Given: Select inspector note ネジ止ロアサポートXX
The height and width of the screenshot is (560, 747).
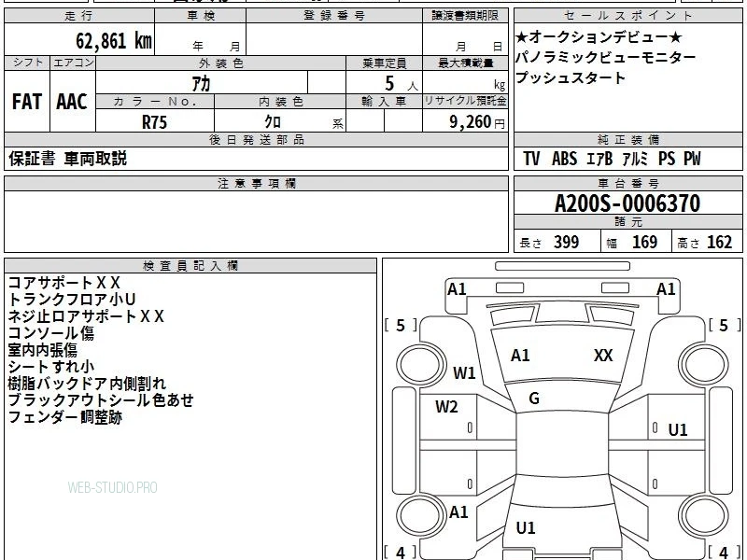Looking at the screenshot, I should pos(86,316).
